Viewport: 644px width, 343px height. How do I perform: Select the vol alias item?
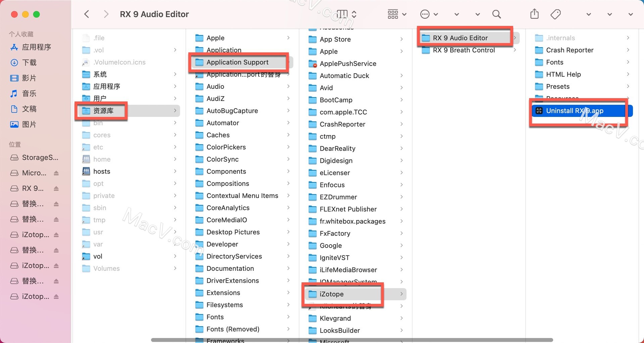pos(129,256)
